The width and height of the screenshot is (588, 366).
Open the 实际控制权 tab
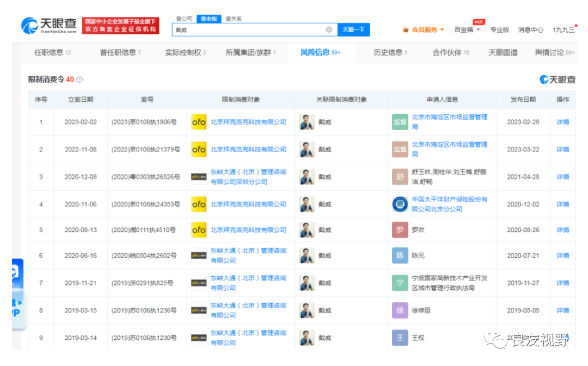click(x=186, y=52)
